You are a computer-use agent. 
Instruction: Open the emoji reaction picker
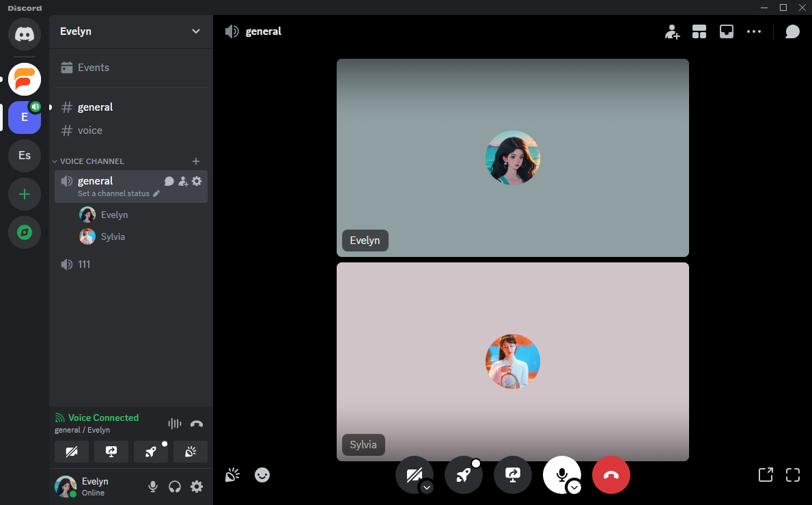pos(262,475)
